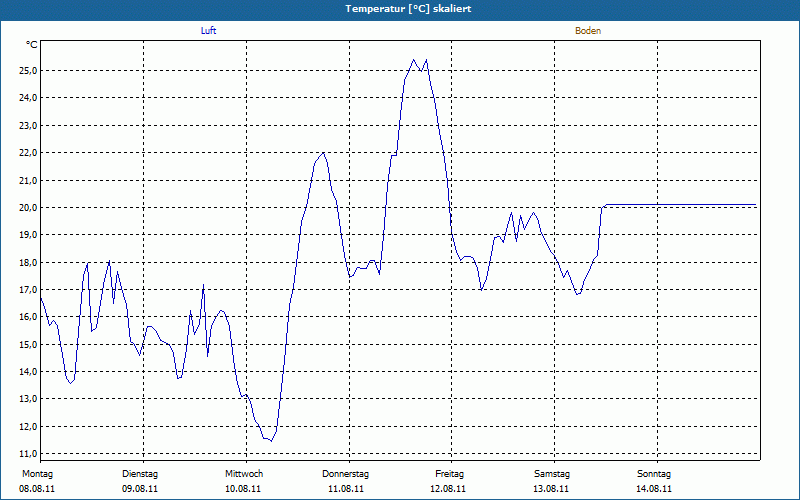Click the 23,0 temperature axis label
This screenshot has width=800, height=500.
[x=28, y=125]
